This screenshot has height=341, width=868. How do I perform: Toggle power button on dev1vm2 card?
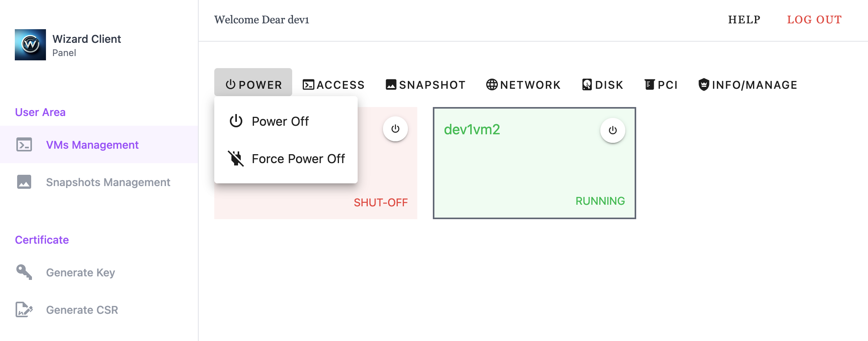click(612, 130)
